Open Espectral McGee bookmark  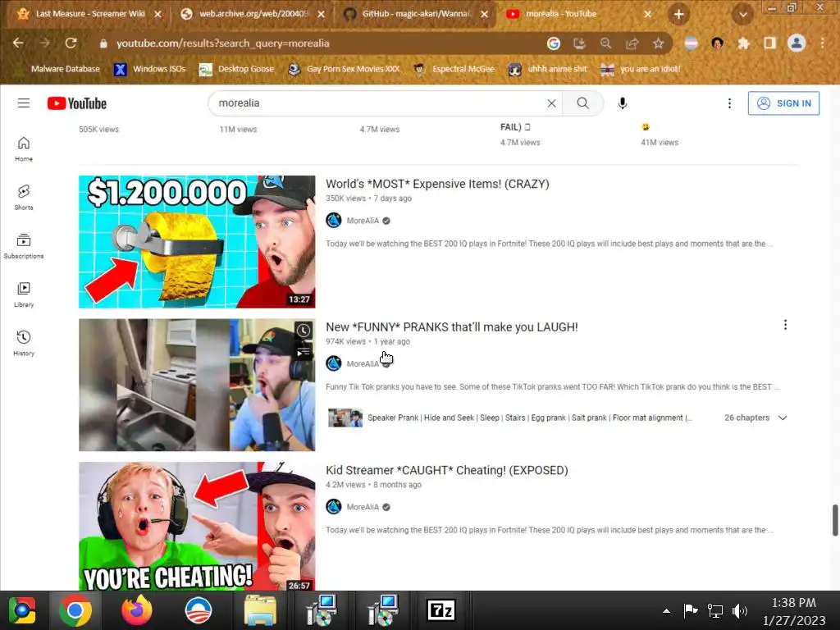[x=454, y=69]
